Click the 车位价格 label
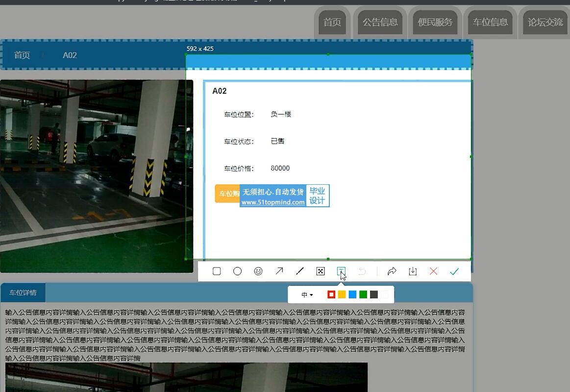This screenshot has height=392, width=570. click(239, 169)
